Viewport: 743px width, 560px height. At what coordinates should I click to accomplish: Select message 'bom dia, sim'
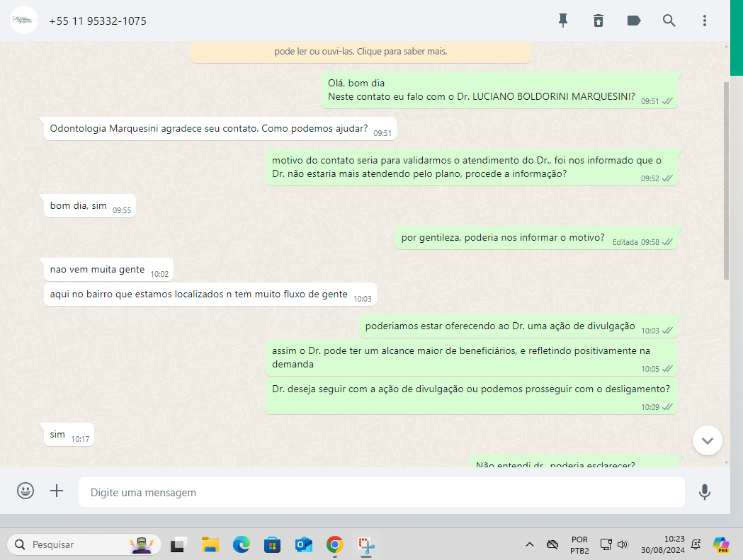(89, 206)
